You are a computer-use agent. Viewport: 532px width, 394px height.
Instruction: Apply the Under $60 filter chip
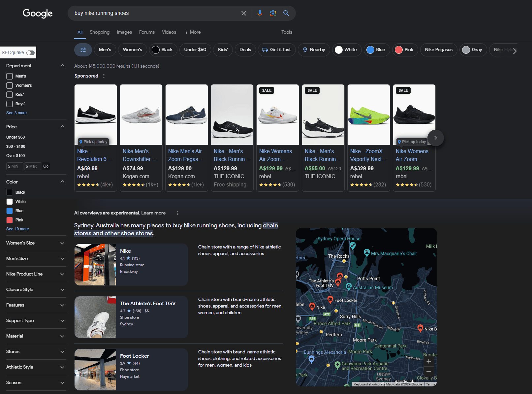pos(195,50)
